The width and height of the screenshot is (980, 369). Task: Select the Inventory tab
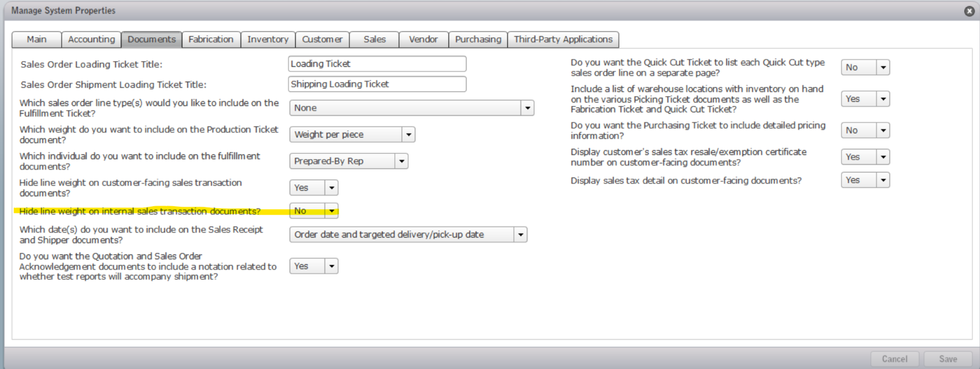tap(268, 39)
